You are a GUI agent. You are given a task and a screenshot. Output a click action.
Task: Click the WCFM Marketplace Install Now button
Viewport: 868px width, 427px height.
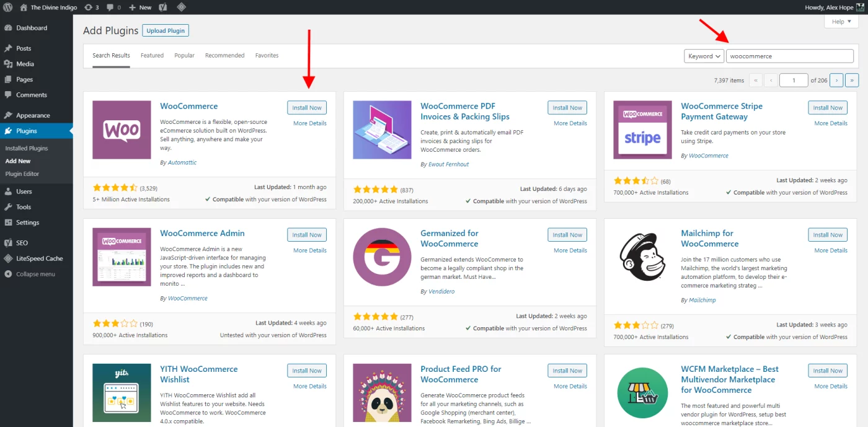click(828, 371)
